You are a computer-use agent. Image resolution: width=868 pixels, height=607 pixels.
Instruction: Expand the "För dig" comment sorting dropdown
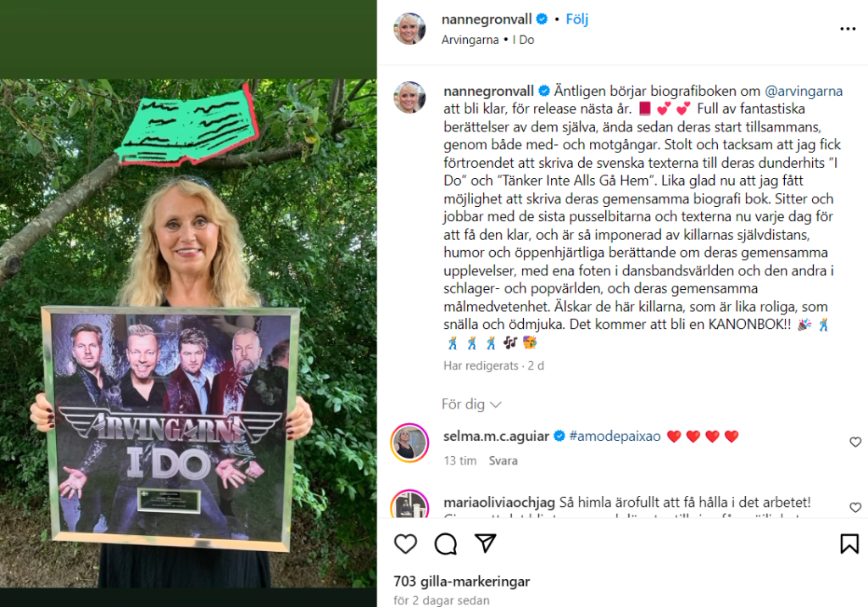(471, 404)
